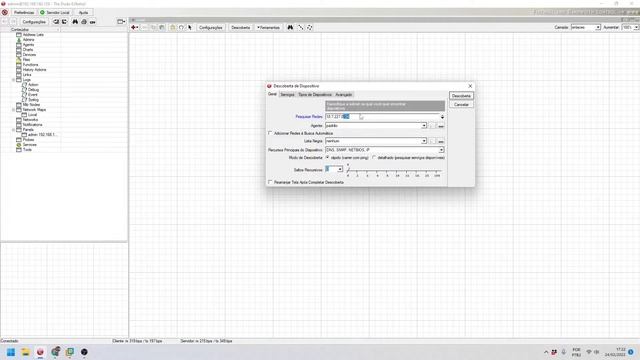Click the recursive hops slider track

394,170
